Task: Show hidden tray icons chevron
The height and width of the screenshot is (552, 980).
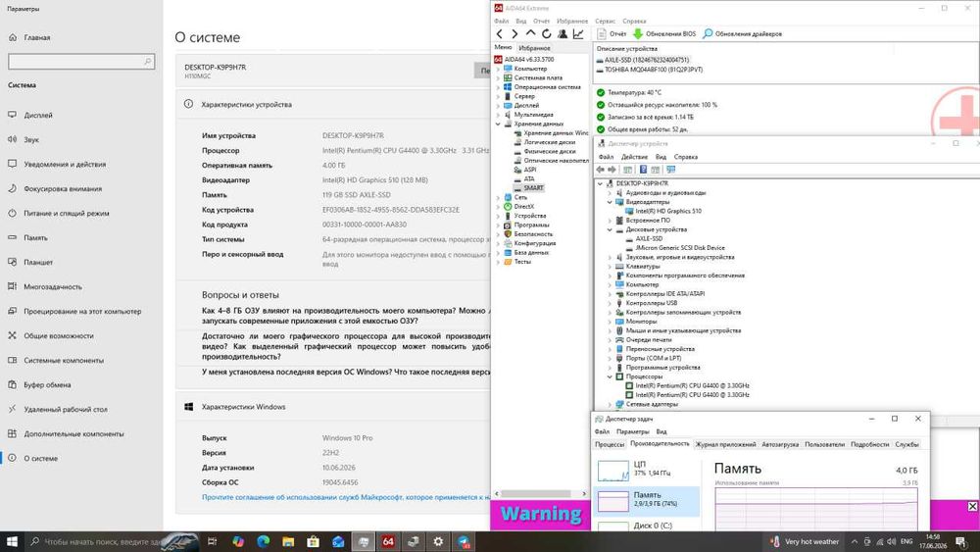Action: point(854,541)
